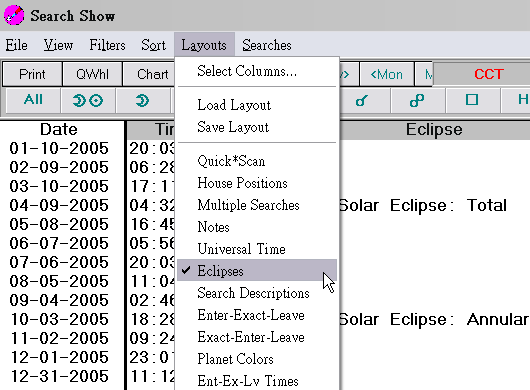Click the crescent Moon filter icon
Viewport: 530px width, 390px height.
point(143,100)
